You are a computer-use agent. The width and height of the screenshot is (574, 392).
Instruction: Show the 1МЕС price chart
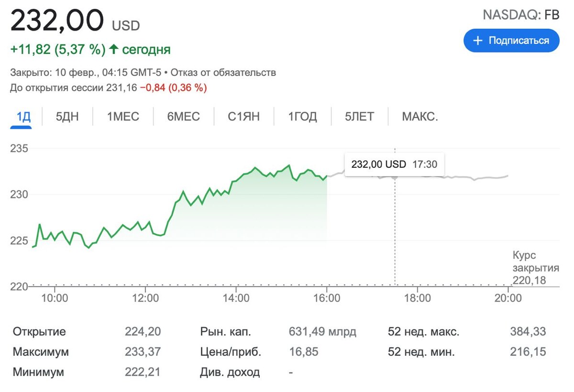(x=123, y=116)
